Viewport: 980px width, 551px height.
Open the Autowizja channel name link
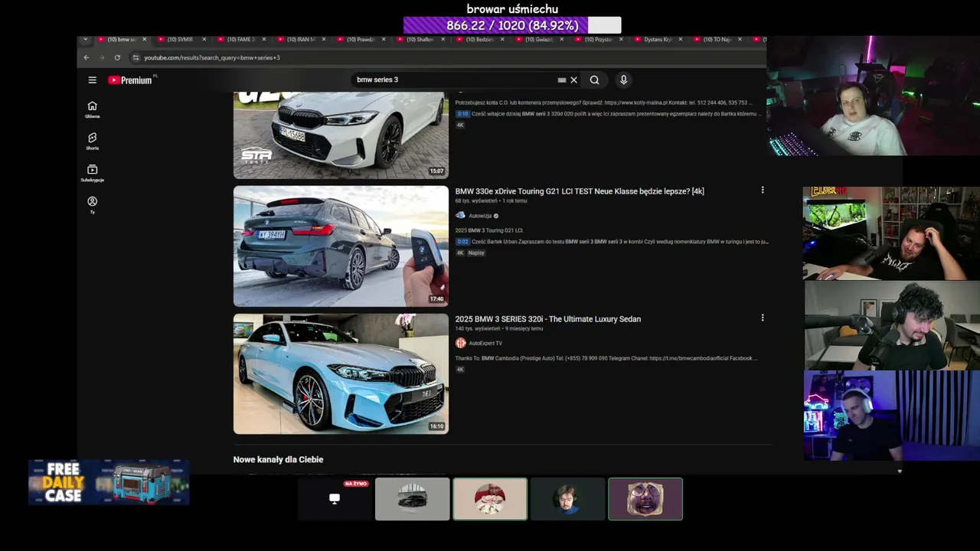point(480,216)
